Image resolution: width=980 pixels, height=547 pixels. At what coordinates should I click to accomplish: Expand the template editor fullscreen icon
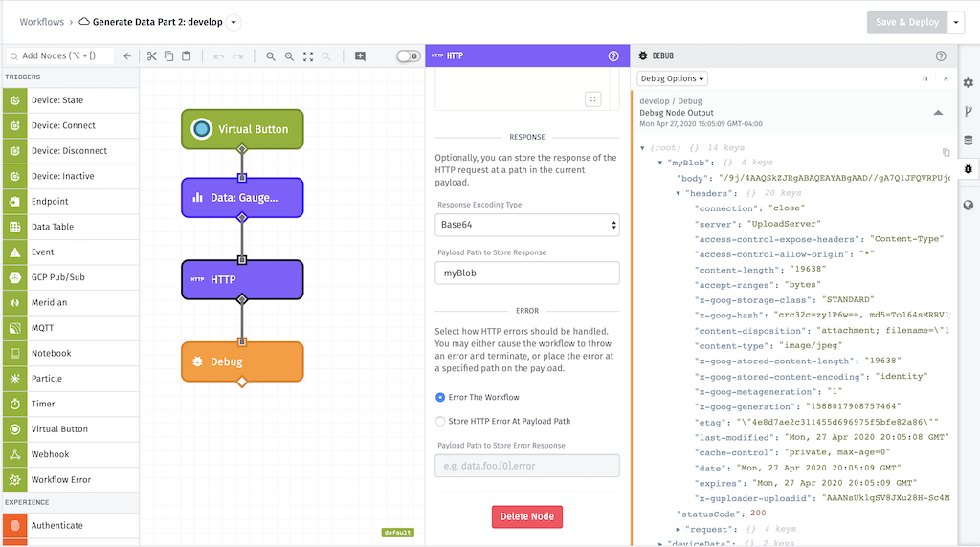[x=593, y=99]
